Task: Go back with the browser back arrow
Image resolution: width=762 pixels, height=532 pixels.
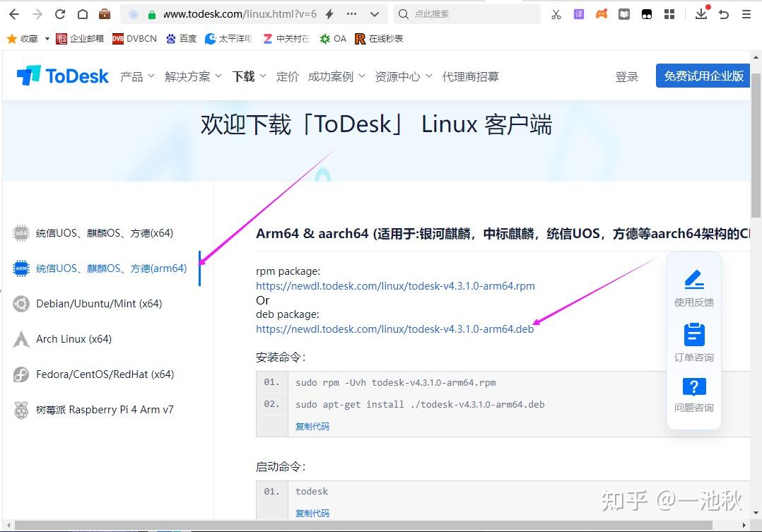Action: point(14,14)
